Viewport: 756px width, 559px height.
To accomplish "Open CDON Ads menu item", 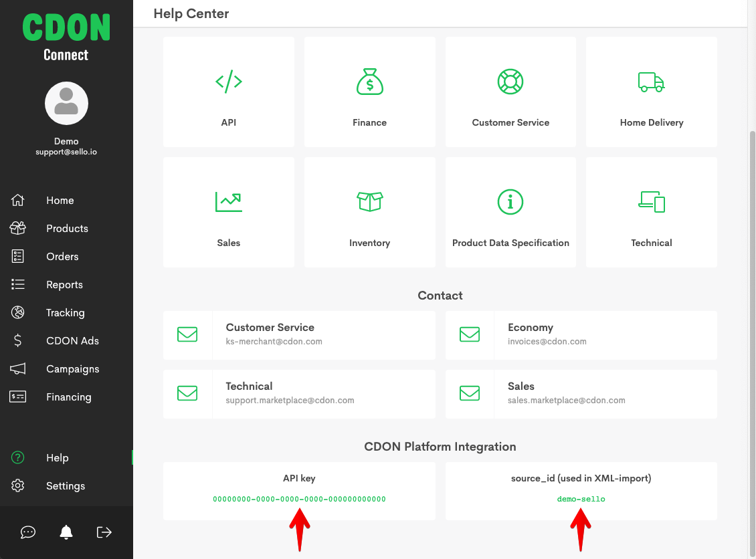I will coord(72,341).
